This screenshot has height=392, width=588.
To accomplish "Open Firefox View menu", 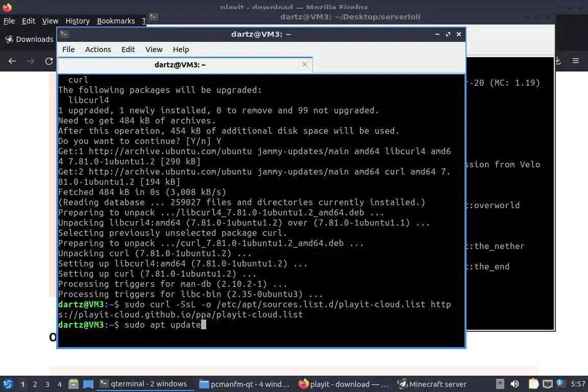I will coord(50,21).
